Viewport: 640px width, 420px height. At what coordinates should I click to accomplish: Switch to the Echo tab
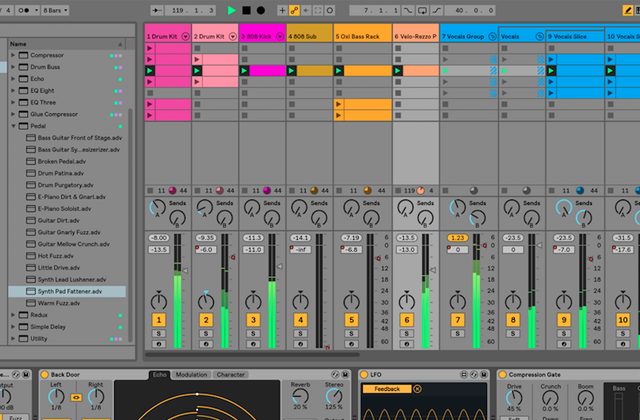(x=159, y=374)
